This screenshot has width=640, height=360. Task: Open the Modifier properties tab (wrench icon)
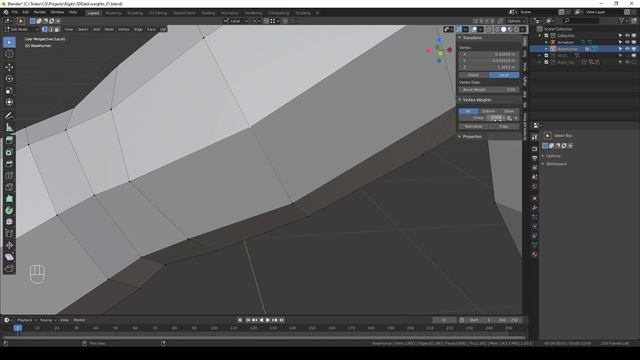[534, 208]
